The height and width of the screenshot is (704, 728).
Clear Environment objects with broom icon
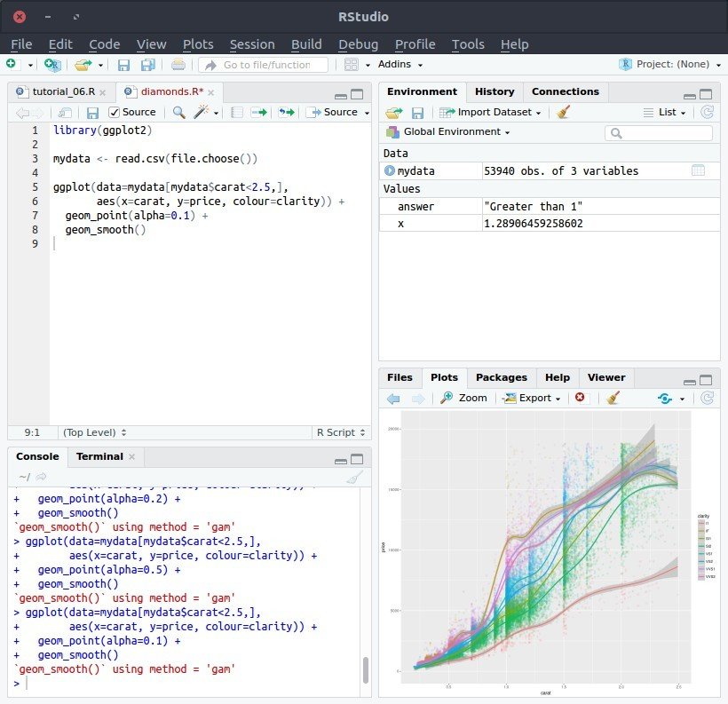[563, 112]
